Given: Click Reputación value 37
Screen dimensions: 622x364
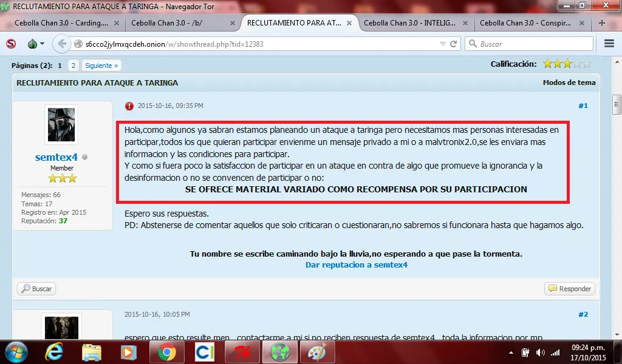Looking at the screenshot, I should pyautogui.click(x=63, y=221).
